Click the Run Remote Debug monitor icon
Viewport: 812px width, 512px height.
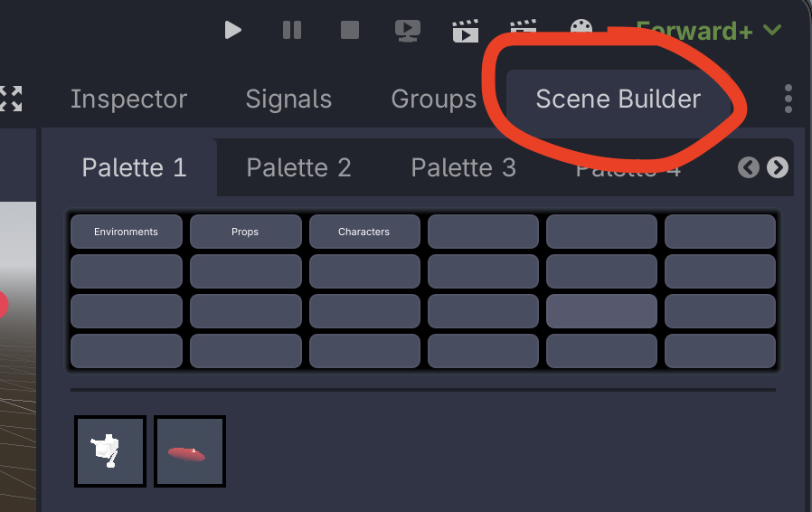[x=408, y=31]
